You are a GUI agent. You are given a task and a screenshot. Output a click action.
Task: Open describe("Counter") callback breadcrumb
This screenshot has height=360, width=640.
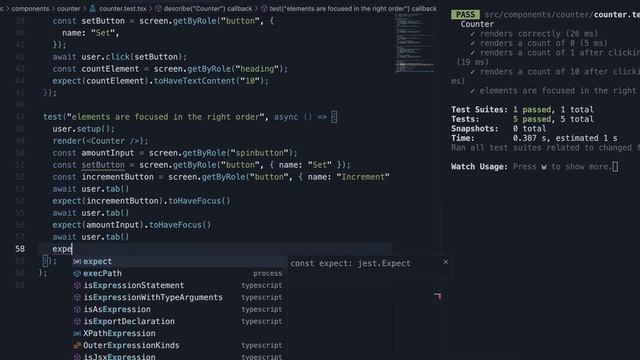208,9
